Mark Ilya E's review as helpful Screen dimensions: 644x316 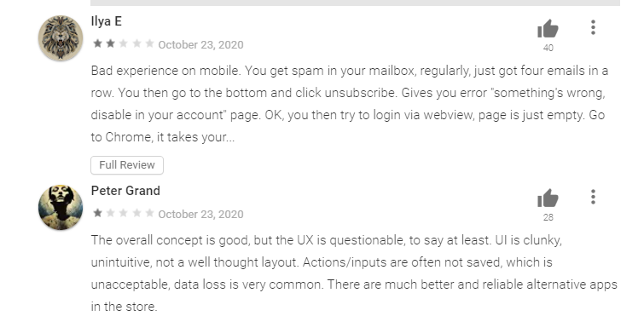548,29
